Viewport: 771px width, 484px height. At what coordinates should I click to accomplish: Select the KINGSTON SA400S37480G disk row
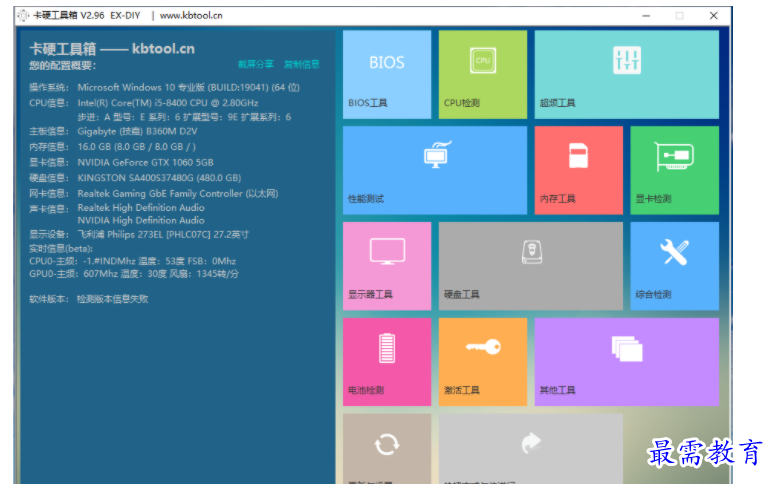click(135, 178)
